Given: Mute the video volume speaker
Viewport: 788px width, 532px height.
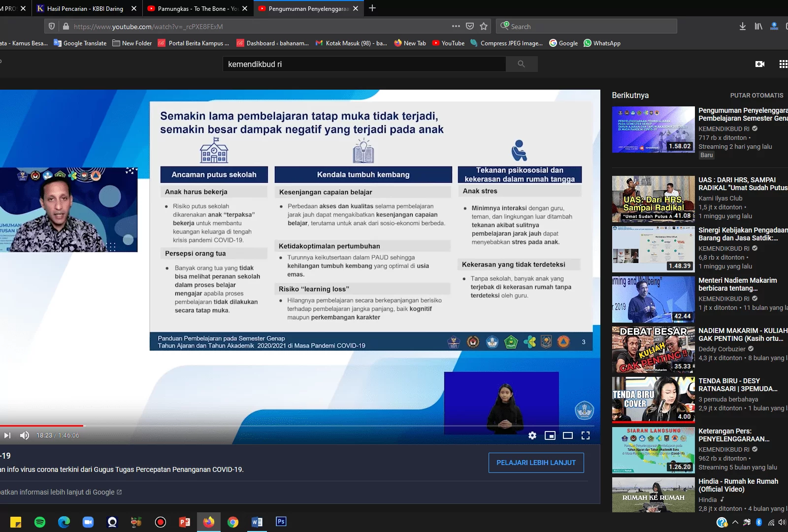Looking at the screenshot, I should coord(24,435).
